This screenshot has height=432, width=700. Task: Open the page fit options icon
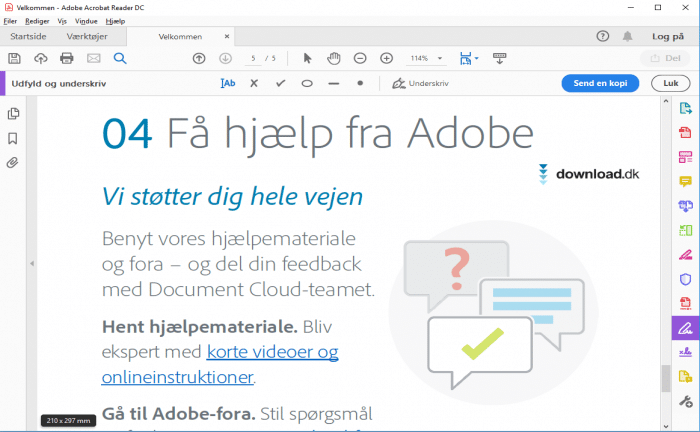point(468,58)
